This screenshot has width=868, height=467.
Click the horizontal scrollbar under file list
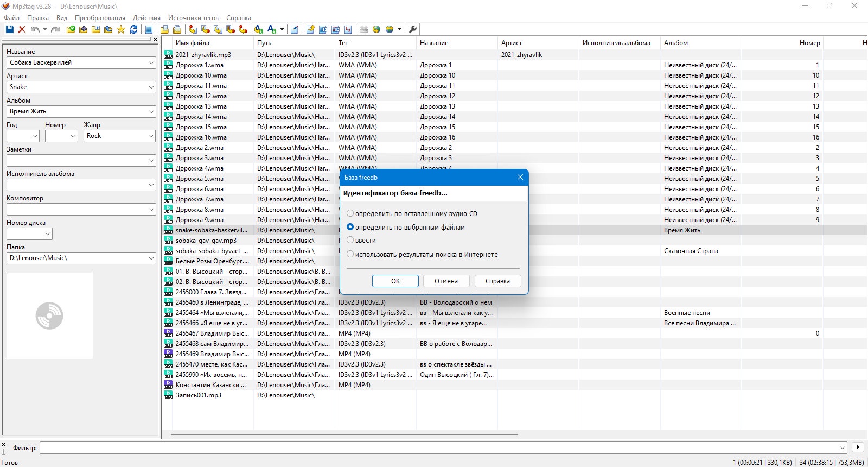point(344,434)
